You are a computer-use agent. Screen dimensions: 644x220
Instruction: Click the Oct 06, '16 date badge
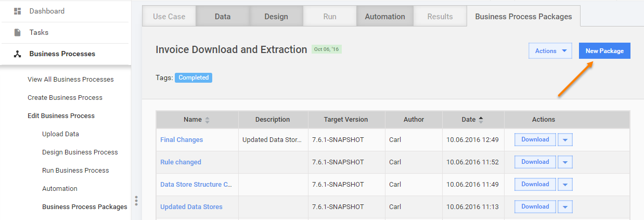[x=327, y=49]
